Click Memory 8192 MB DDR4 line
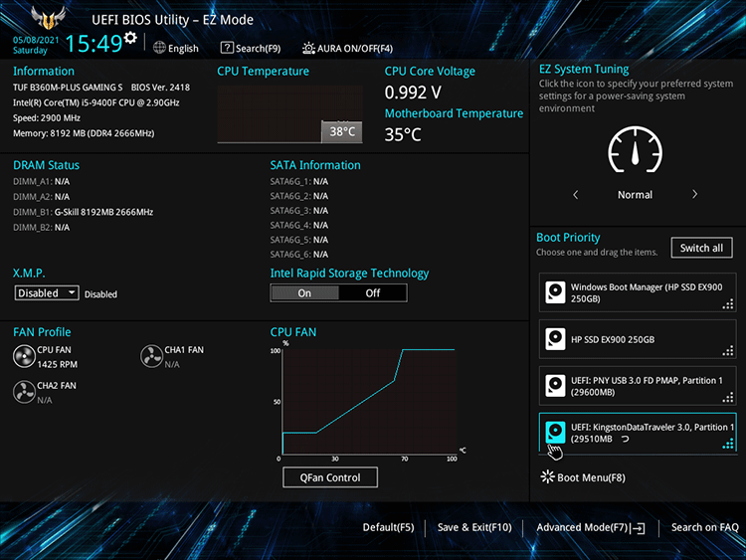 coord(84,133)
